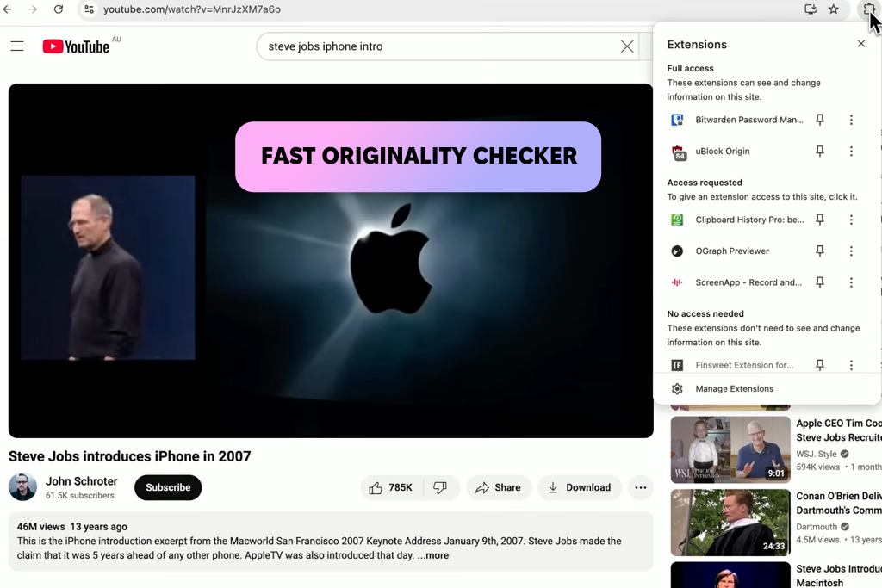Go forward in browser history

(x=33, y=9)
